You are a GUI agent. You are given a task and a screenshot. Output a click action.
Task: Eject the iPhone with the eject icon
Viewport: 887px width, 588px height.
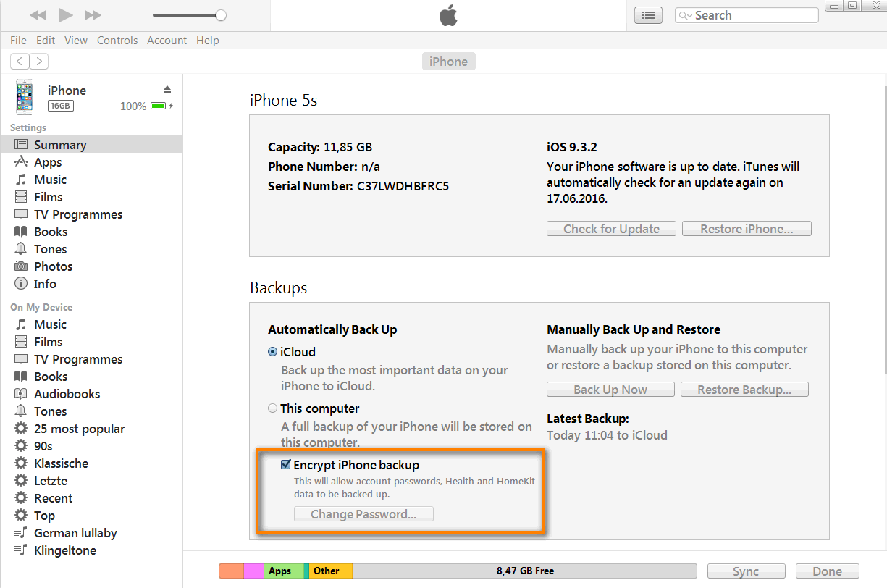point(167,90)
